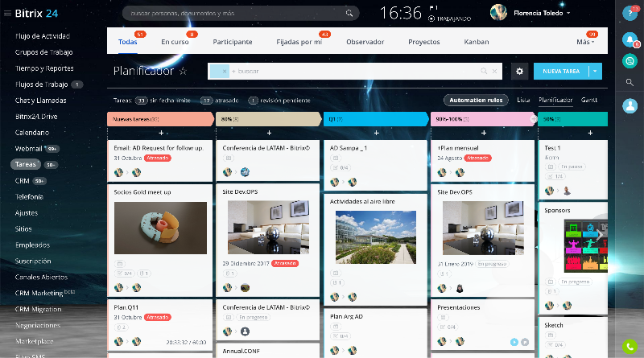The width and height of the screenshot is (644, 358).
Task: Open the AD Sampa _1 task title
Action: pyautogui.click(x=349, y=148)
